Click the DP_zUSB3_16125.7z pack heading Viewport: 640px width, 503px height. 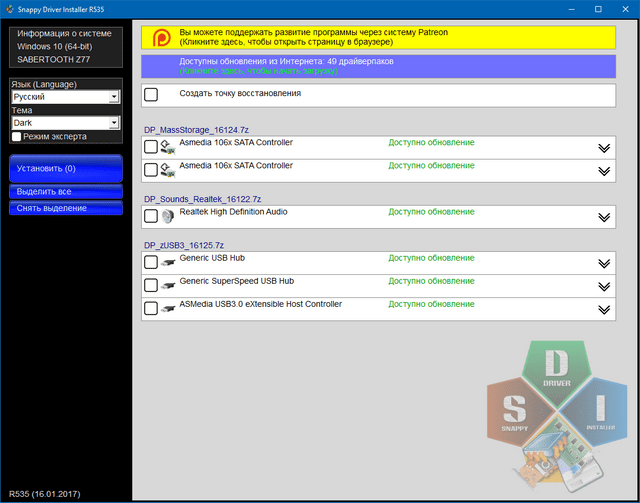click(184, 245)
